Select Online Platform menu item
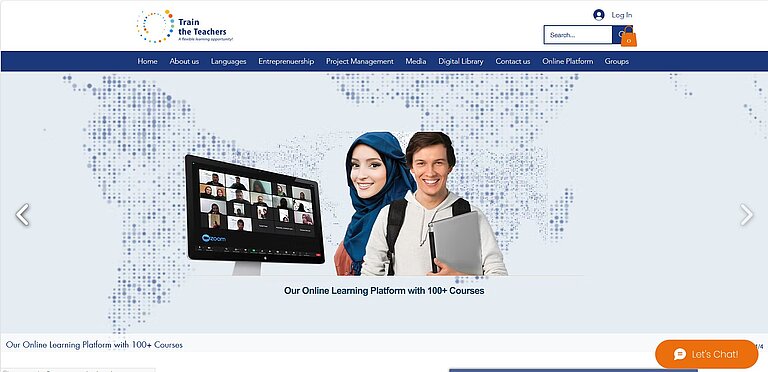 (x=568, y=61)
